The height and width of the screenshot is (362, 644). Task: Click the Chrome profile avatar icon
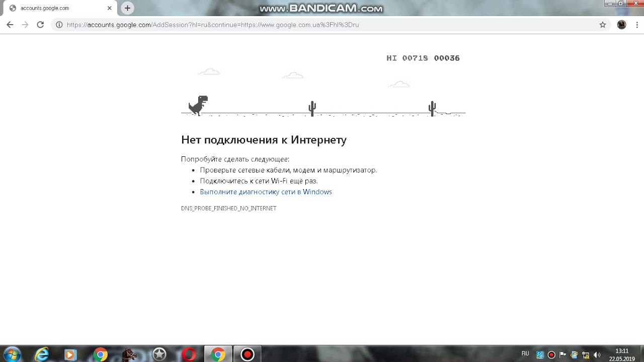[x=621, y=24]
